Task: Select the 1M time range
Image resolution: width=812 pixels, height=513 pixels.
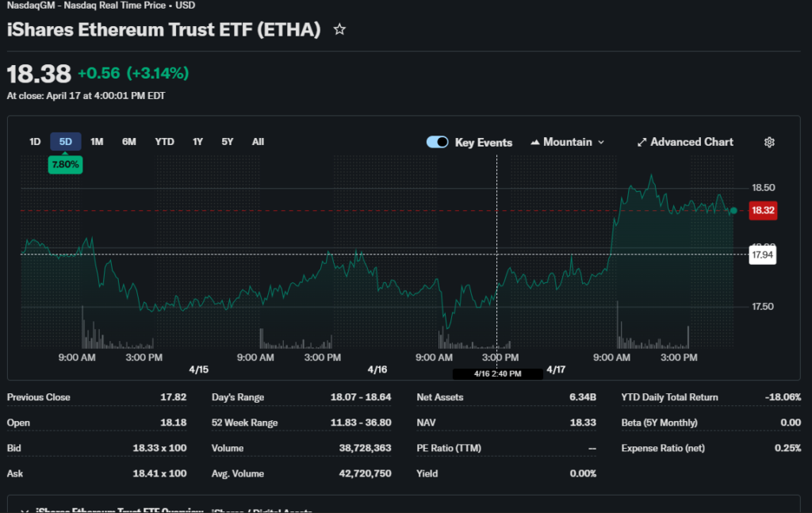Action: [97, 142]
